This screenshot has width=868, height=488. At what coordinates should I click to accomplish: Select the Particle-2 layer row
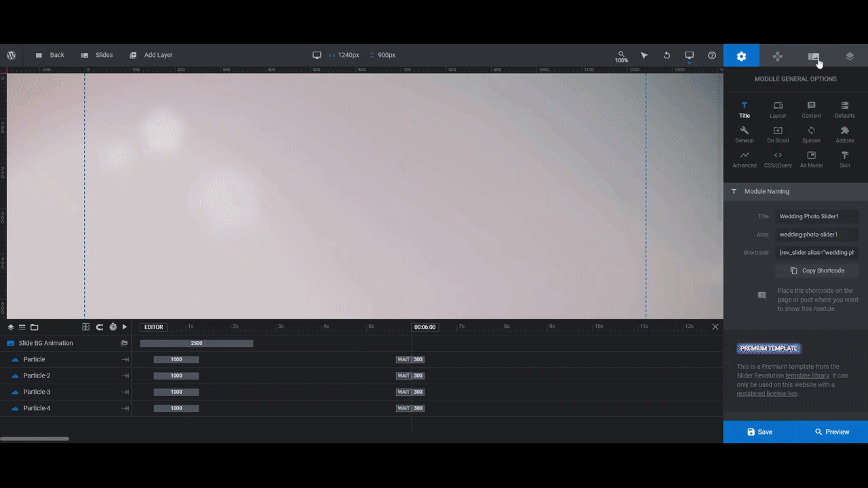[66, 375]
